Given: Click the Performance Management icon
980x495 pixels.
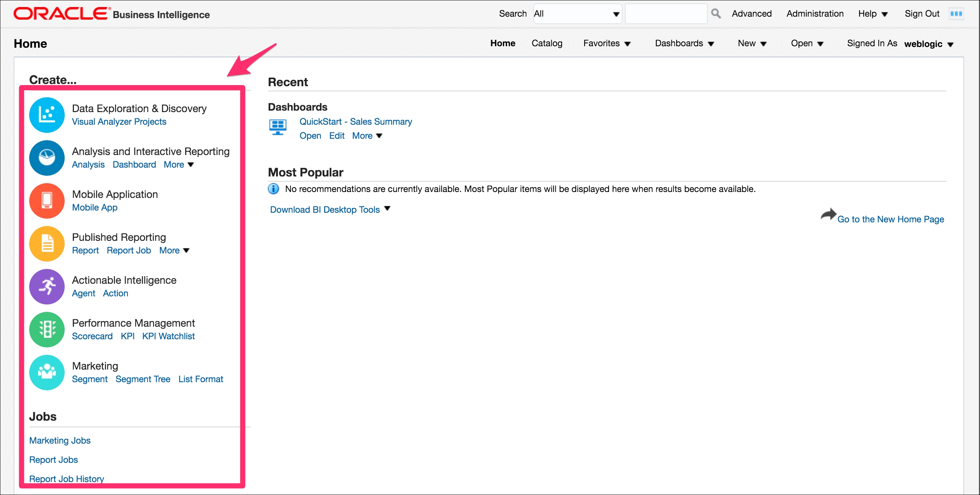Looking at the screenshot, I should 47,329.
